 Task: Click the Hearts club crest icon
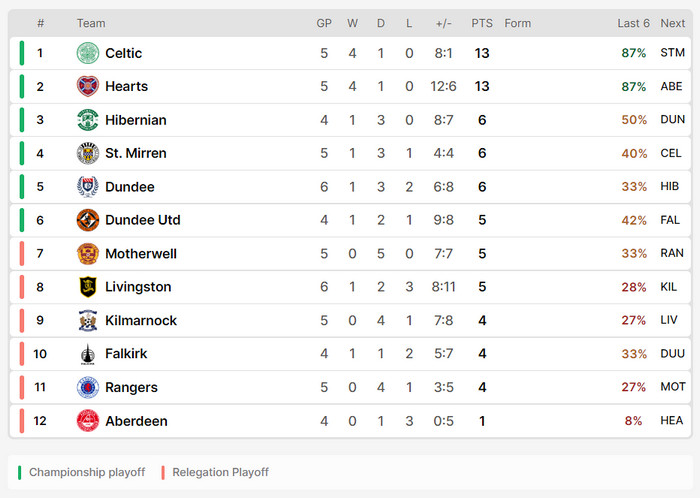(x=88, y=86)
